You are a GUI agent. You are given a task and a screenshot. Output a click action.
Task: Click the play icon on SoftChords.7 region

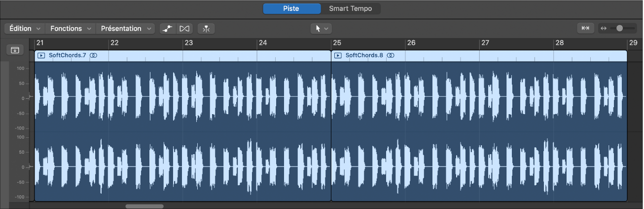41,56
